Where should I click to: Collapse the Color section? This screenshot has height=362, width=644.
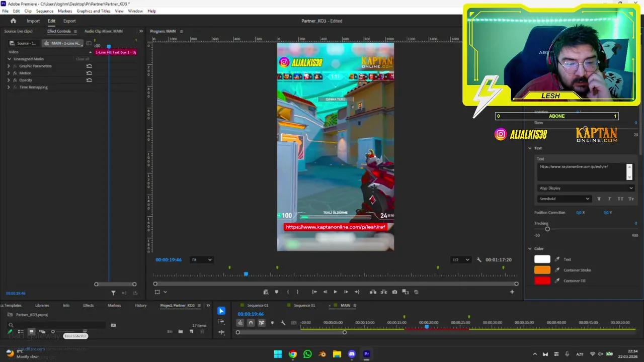coord(530,248)
